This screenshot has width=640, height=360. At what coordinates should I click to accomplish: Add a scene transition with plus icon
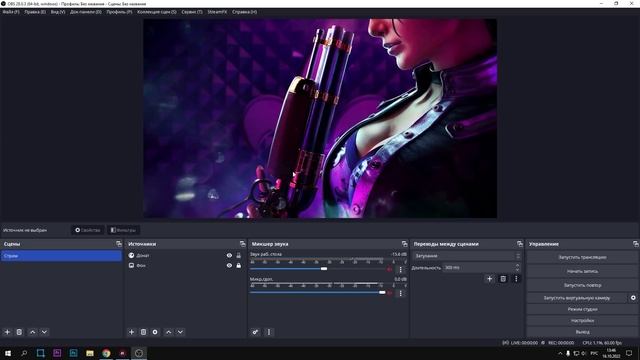pos(489,279)
